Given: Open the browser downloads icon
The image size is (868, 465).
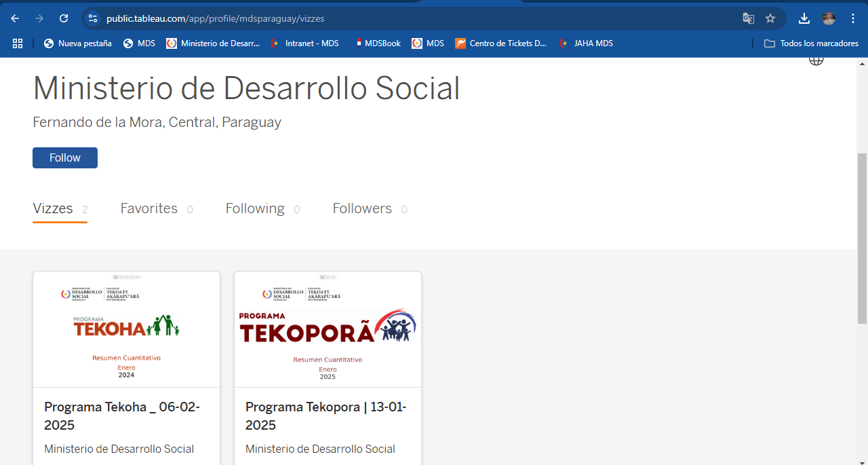Looking at the screenshot, I should [x=804, y=18].
